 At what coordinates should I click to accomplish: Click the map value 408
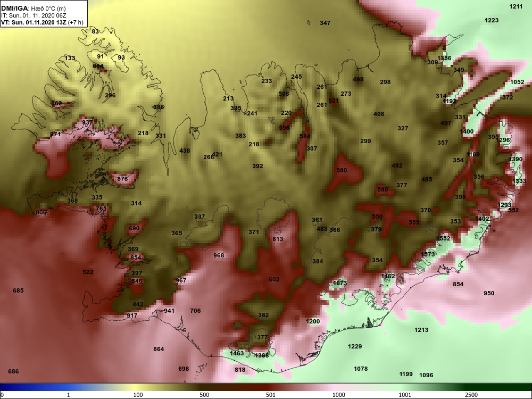coord(379,114)
